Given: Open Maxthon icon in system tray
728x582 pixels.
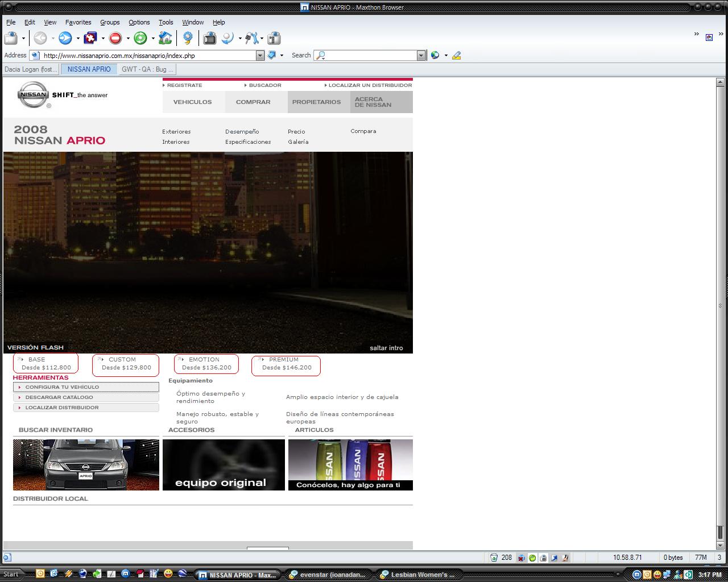Looking at the screenshot, I should click(x=637, y=574).
